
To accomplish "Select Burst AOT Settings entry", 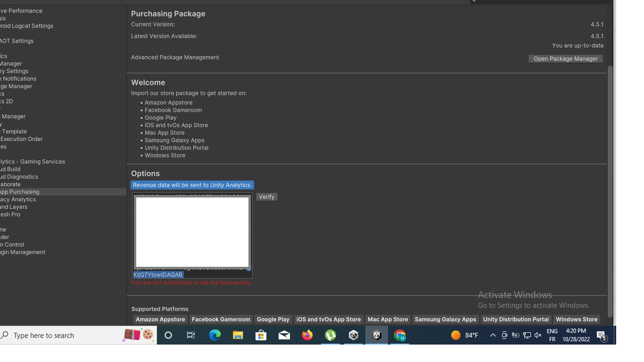I will (x=17, y=41).
